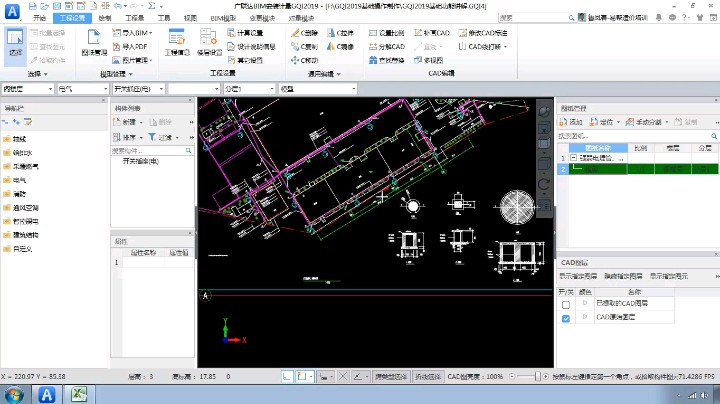Viewport: 720px width, 404px height.
Task: Open 楼层设置 floor settings
Action: [209, 42]
